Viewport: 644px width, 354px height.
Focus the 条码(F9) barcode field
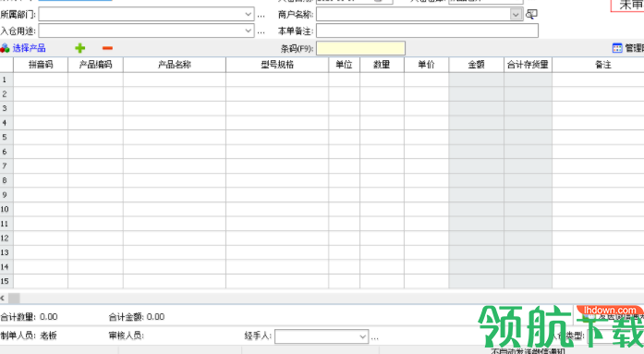[360, 48]
